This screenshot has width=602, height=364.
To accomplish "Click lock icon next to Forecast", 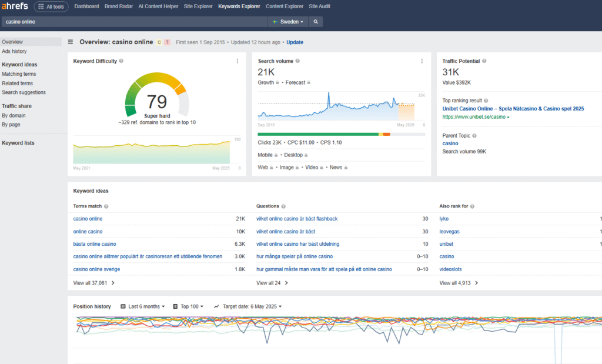I will (x=309, y=82).
